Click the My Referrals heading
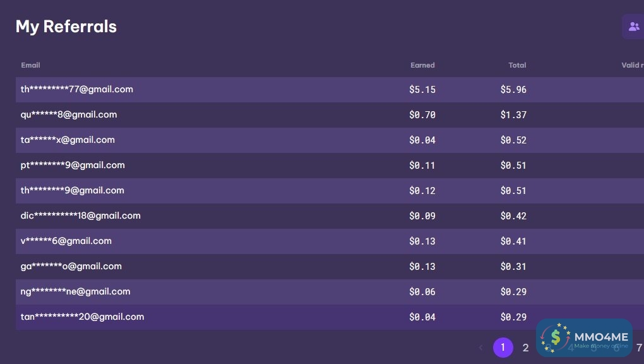The image size is (644, 364). point(66,27)
